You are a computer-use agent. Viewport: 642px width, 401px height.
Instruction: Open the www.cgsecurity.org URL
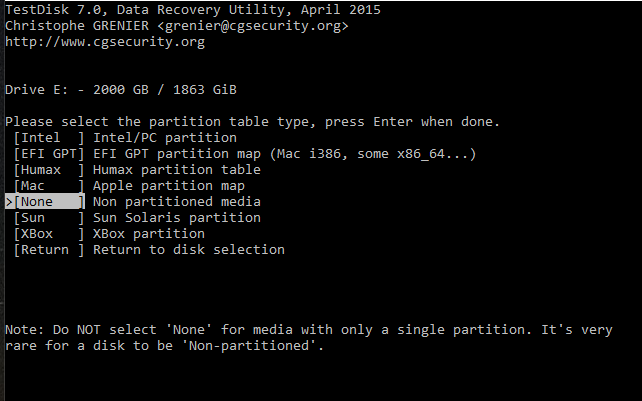(105, 42)
